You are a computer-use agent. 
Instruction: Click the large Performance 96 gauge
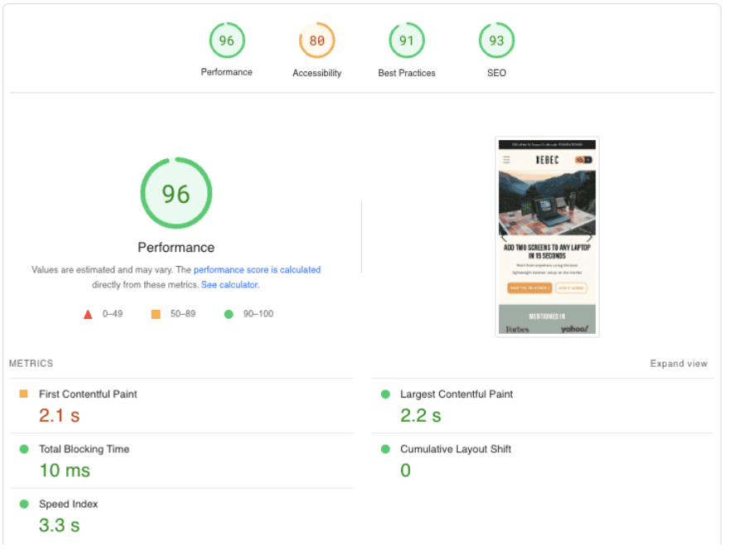176,194
